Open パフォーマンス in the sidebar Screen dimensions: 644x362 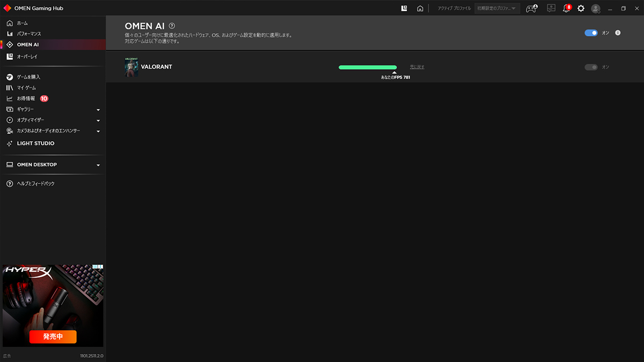coord(29,34)
